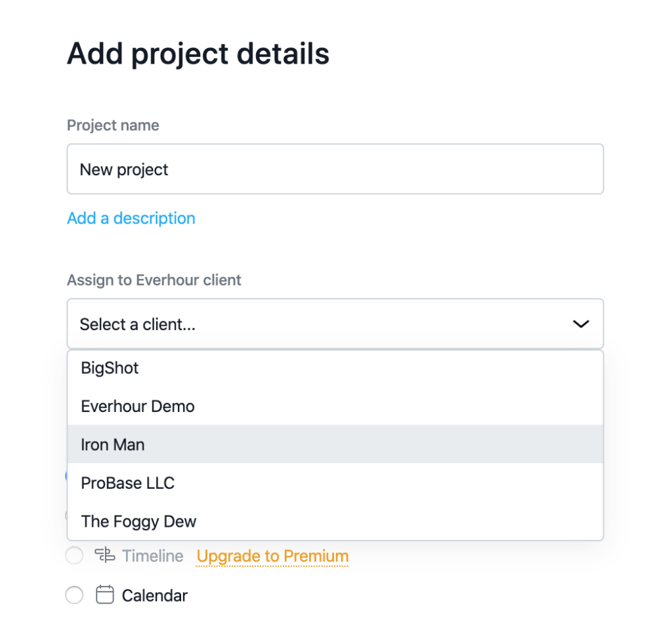672x641 pixels.
Task: Open the 'Upgrade to Premium' link
Action: pyautogui.click(x=272, y=556)
